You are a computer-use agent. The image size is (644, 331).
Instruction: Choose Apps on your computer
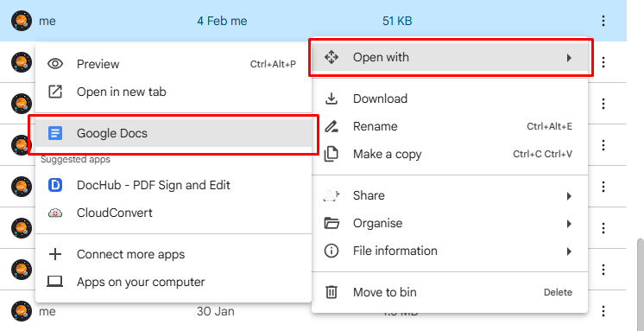click(174, 282)
